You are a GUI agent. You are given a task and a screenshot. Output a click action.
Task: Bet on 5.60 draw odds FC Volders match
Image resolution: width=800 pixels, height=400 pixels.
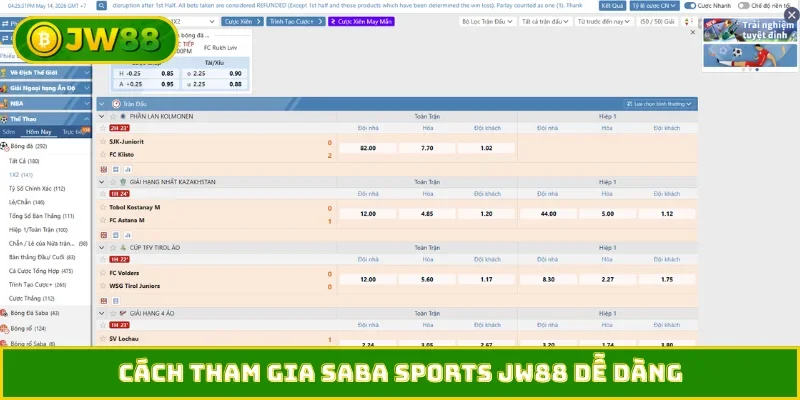427,280
